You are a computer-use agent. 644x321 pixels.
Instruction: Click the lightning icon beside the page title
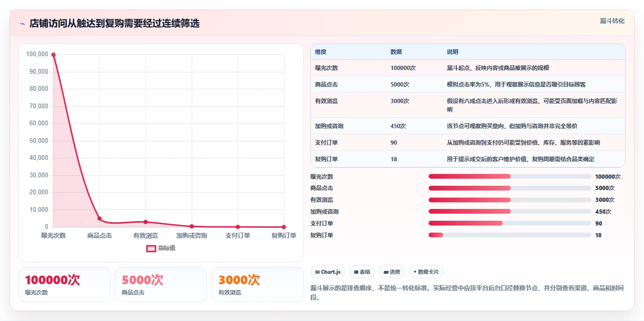(22, 23)
